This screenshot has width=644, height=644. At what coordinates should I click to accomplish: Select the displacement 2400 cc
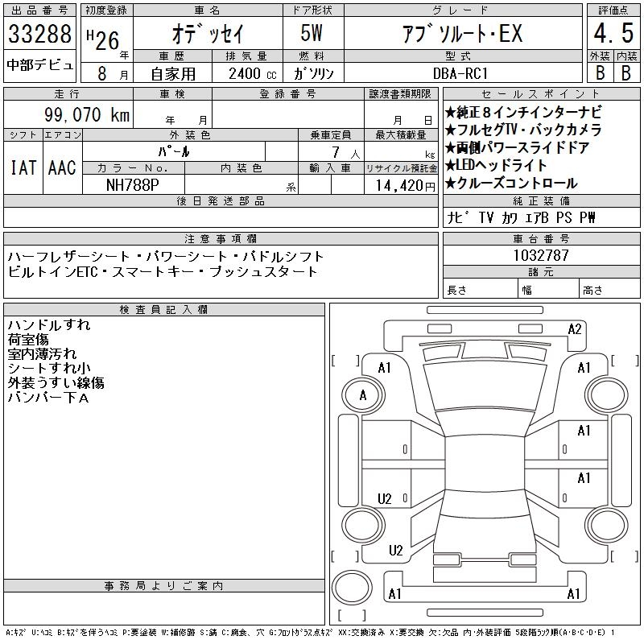tap(252, 73)
